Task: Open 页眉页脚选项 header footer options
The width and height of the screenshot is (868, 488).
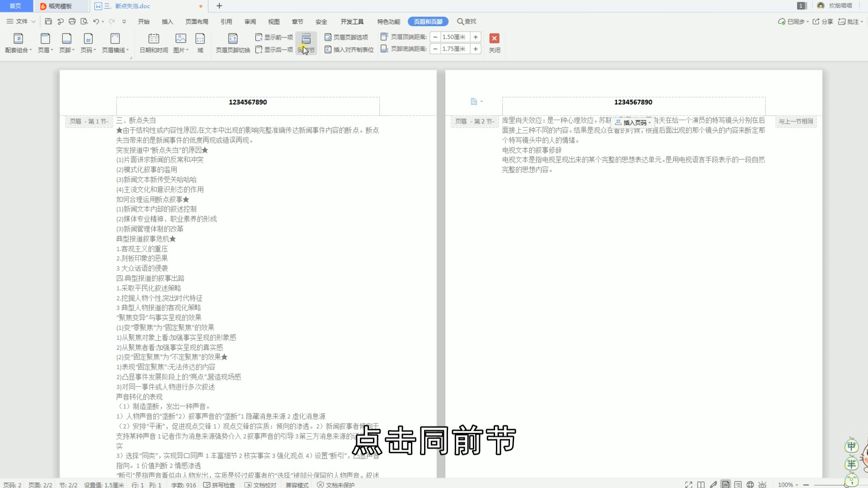Action: (348, 37)
